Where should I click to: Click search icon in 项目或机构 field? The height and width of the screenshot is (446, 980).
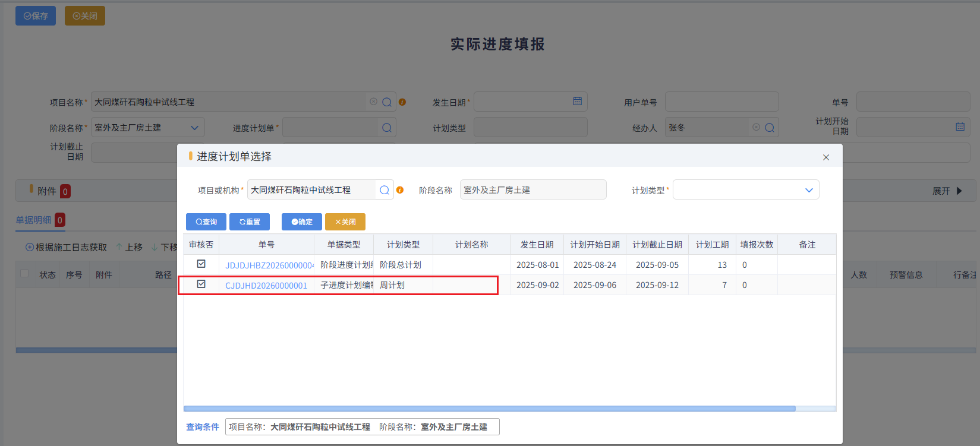(385, 190)
